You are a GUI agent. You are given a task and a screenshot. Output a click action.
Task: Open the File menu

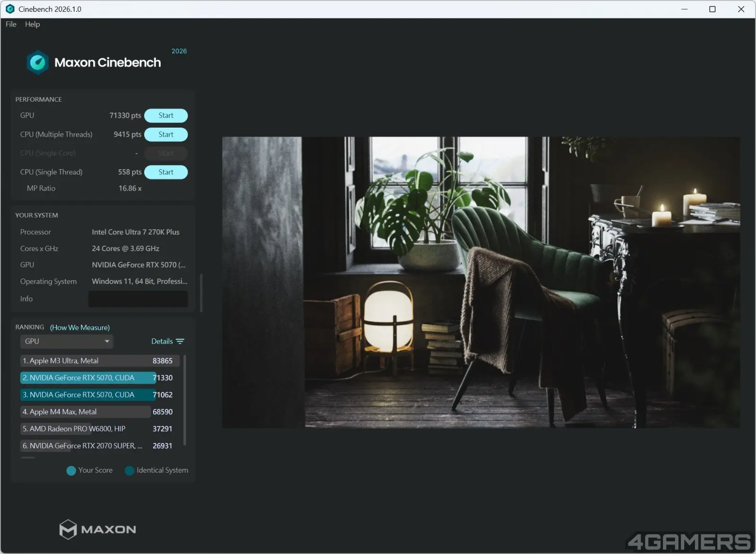coord(11,24)
